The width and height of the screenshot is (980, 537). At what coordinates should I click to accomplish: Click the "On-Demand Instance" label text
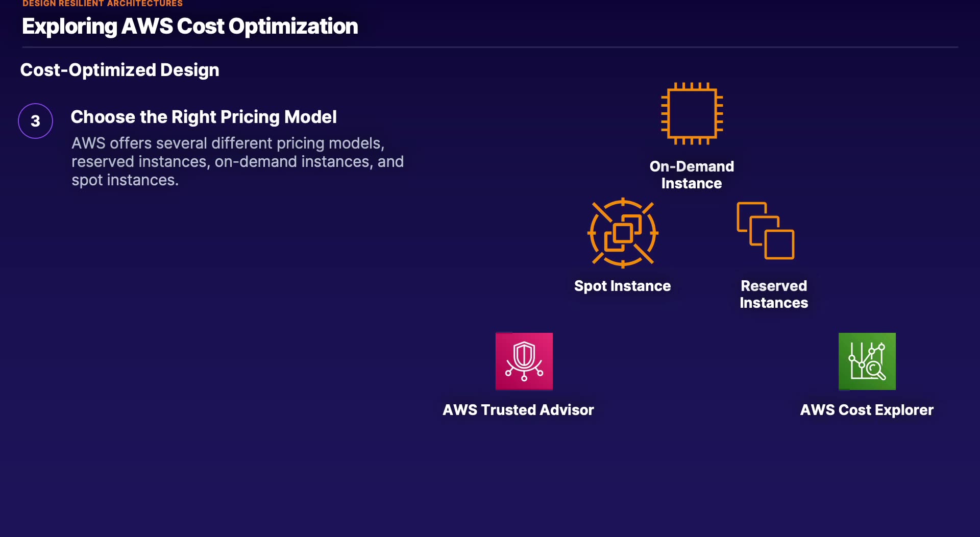(x=692, y=175)
